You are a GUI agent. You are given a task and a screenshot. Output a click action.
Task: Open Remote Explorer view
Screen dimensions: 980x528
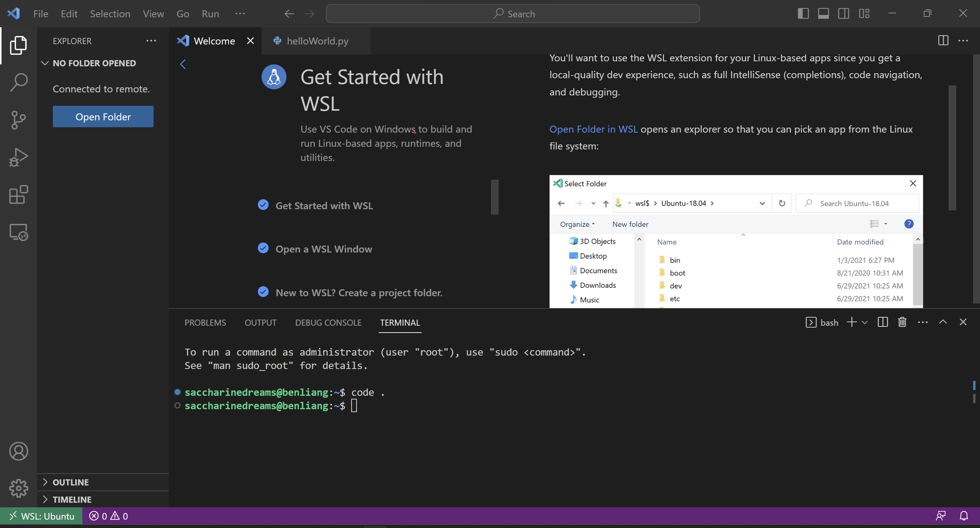[18, 232]
